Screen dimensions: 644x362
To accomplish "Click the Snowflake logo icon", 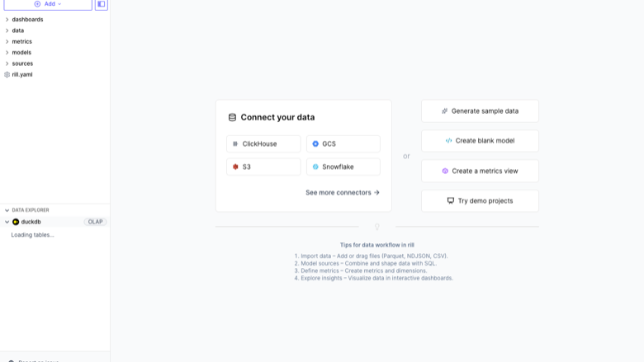I will 315,167.
